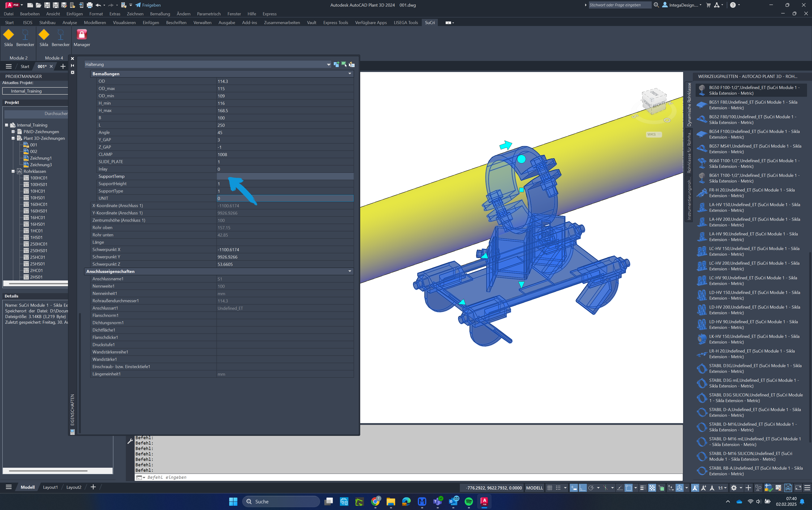Click the quick select icon in properties
Image resolution: width=812 pixels, height=510 pixels.
pyautogui.click(x=352, y=64)
